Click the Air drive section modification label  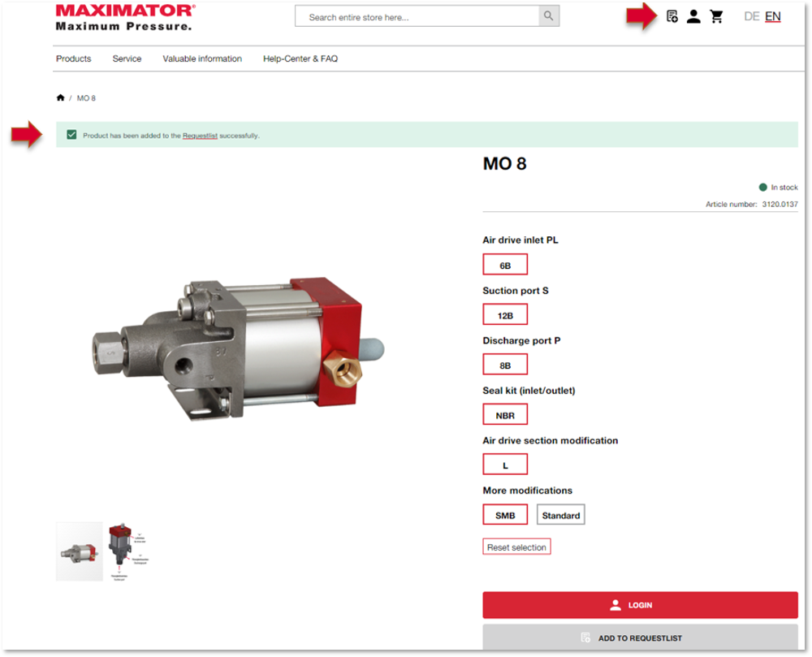pos(551,441)
